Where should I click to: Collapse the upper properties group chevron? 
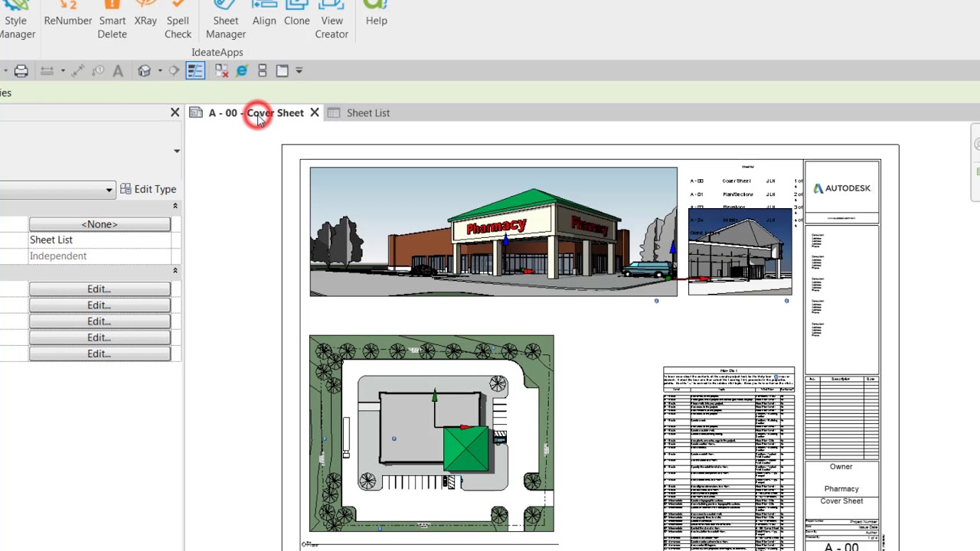[175, 206]
